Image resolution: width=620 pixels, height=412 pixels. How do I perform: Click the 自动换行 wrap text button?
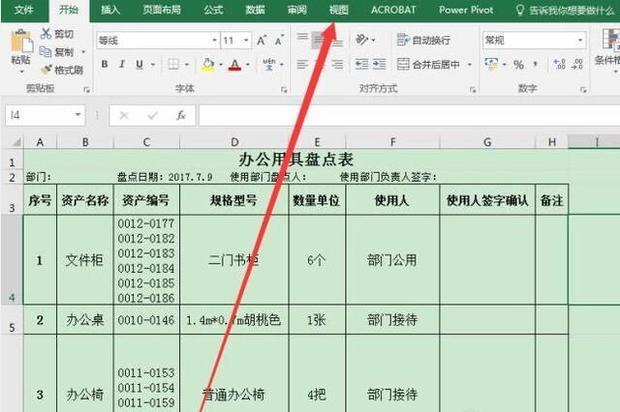425,40
